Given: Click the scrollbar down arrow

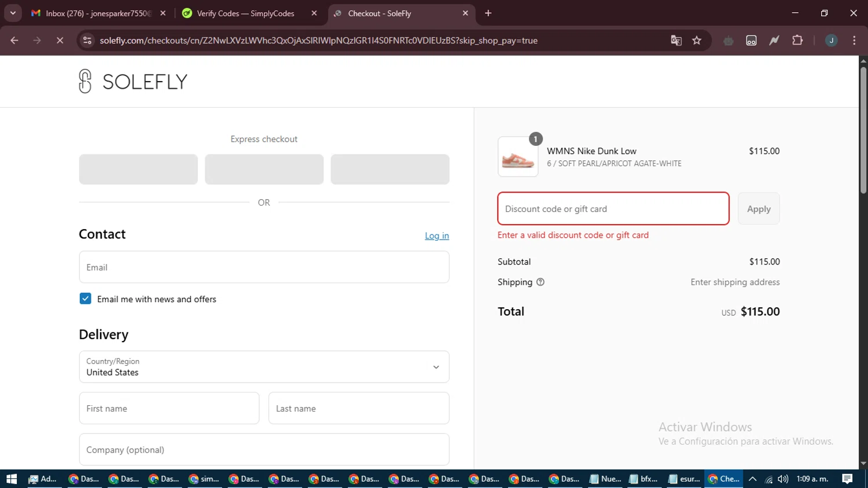Looking at the screenshot, I should tap(863, 464).
